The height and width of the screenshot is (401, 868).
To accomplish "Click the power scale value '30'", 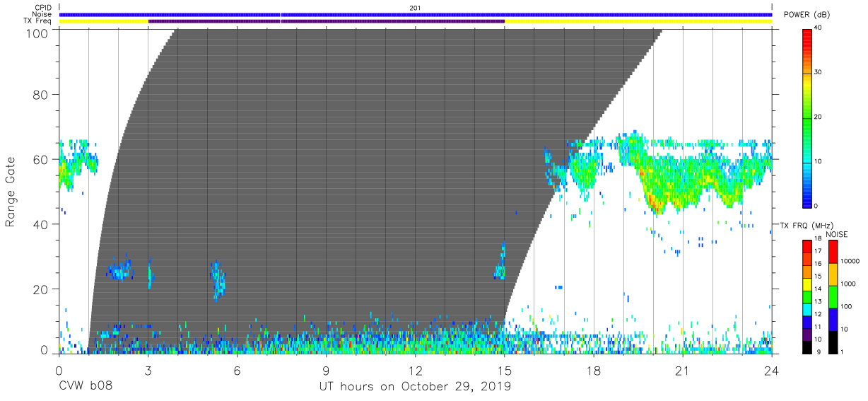I will (819, 73).
